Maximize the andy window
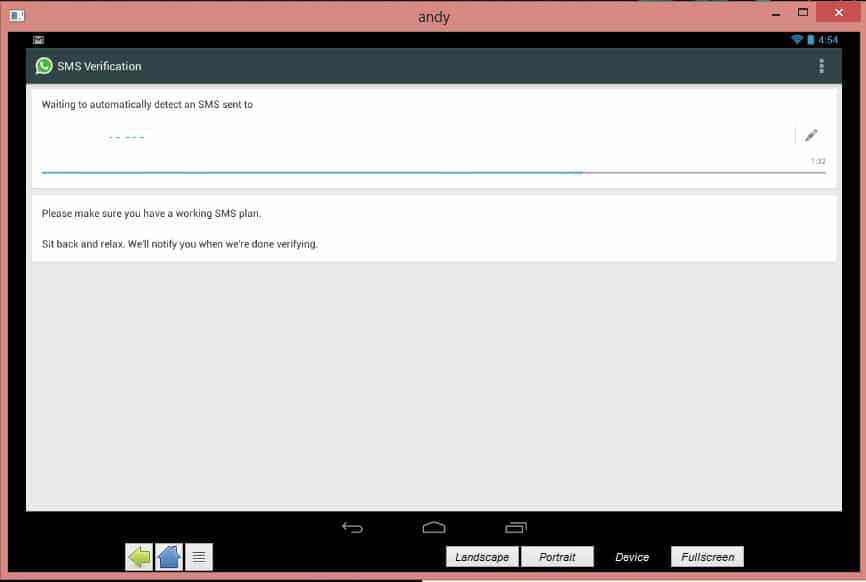The height and width of the screenshot is (582, 866). [802, 12]
